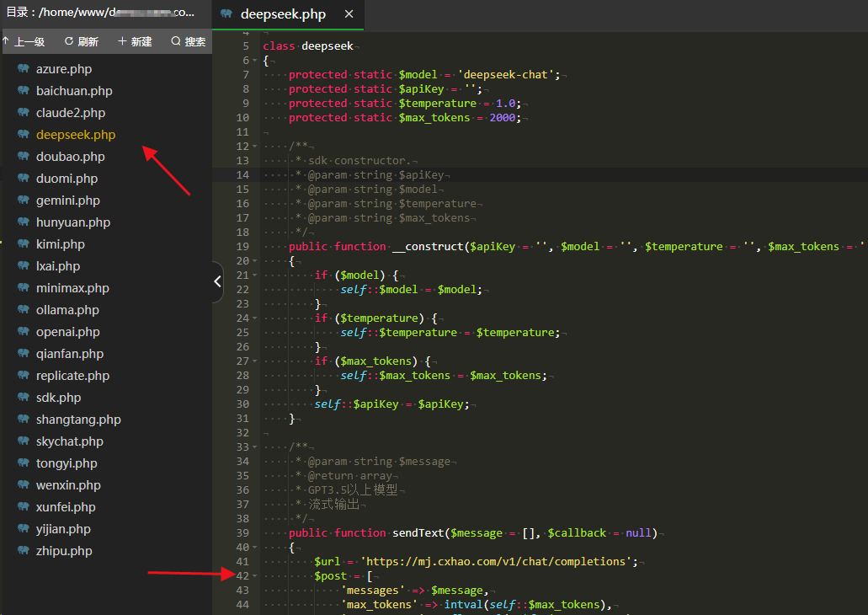The image size is (868, 615).
Task: Open claude2.php from the file list
Action: pos(71,113)
